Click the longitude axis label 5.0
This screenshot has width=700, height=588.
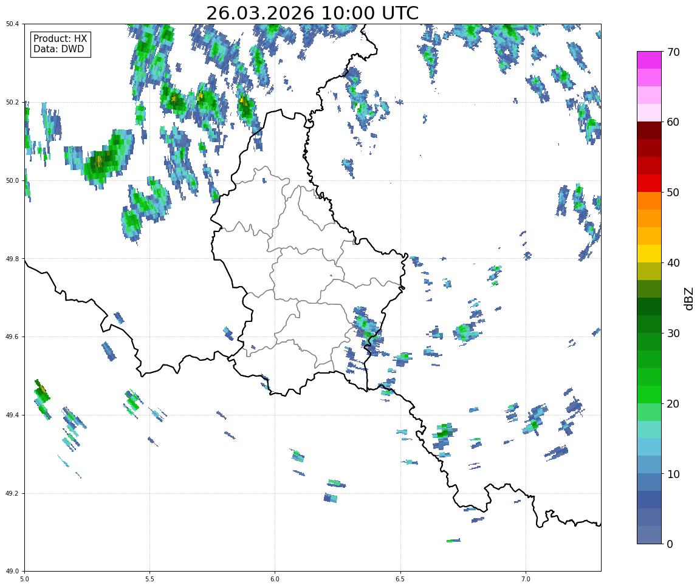(x=24, y=579)
